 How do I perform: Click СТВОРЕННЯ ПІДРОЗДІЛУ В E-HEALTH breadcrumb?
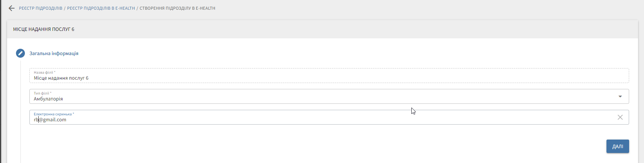click(177, 8)
